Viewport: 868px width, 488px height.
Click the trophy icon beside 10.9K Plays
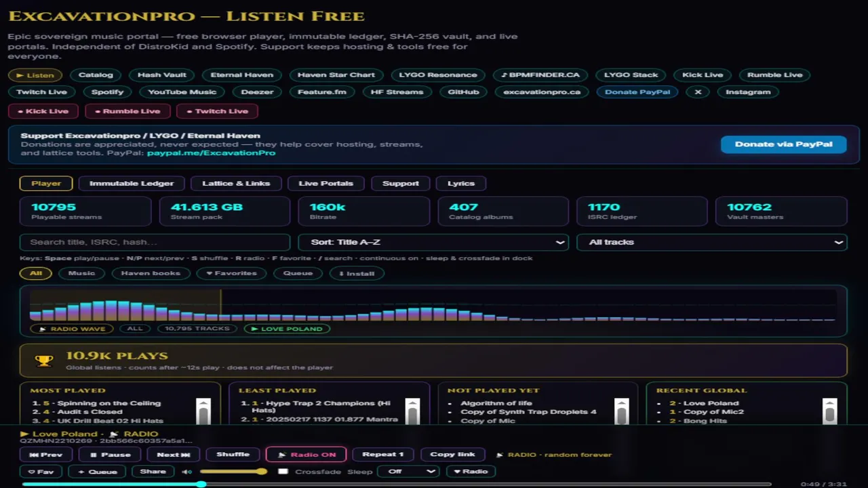pos(44,361)
